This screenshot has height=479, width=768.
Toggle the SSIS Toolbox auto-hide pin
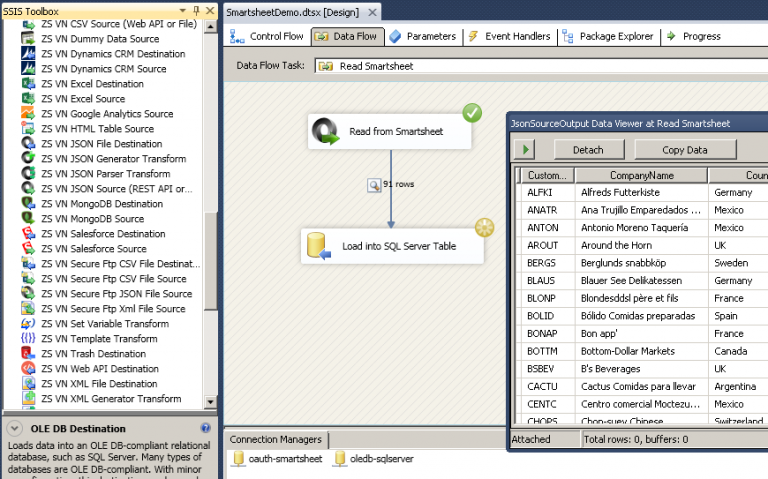tap(196, 10)
